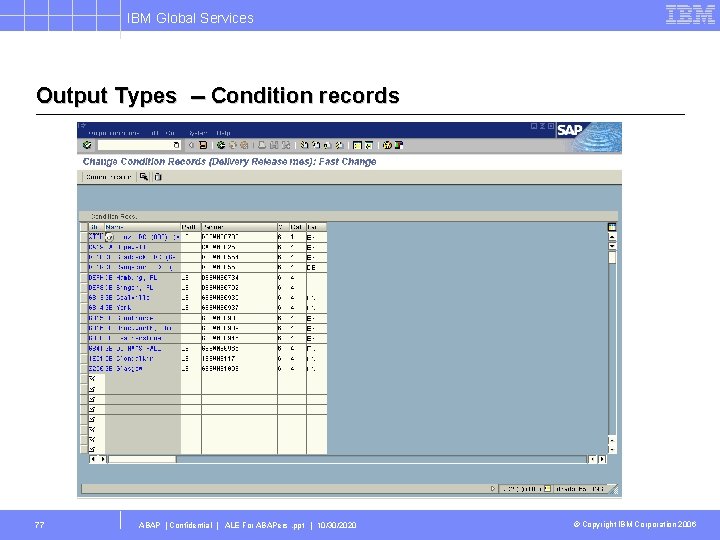Tick checkbox in the seventh empty row
Image resolution: width=720 pixels, height=540 pixels.
(92, 439)
